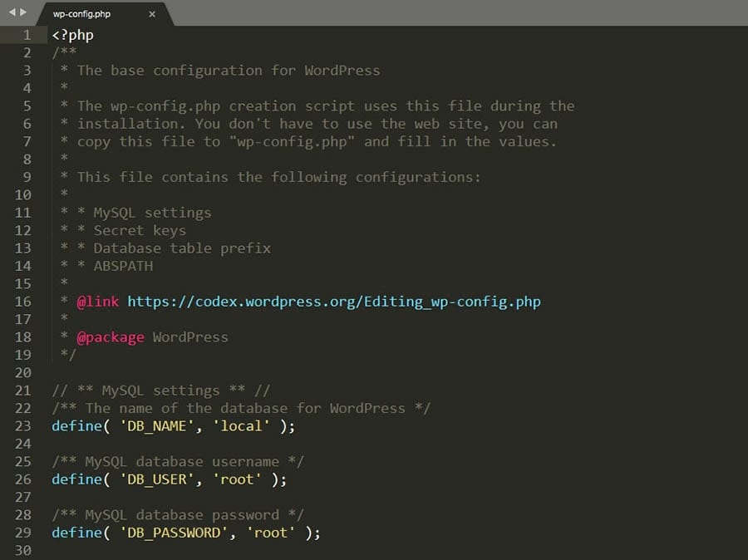The width and height of the screenshot is (748, 560).
Task: Close the wp-config.php tab
Action: (x=151, y=14)
